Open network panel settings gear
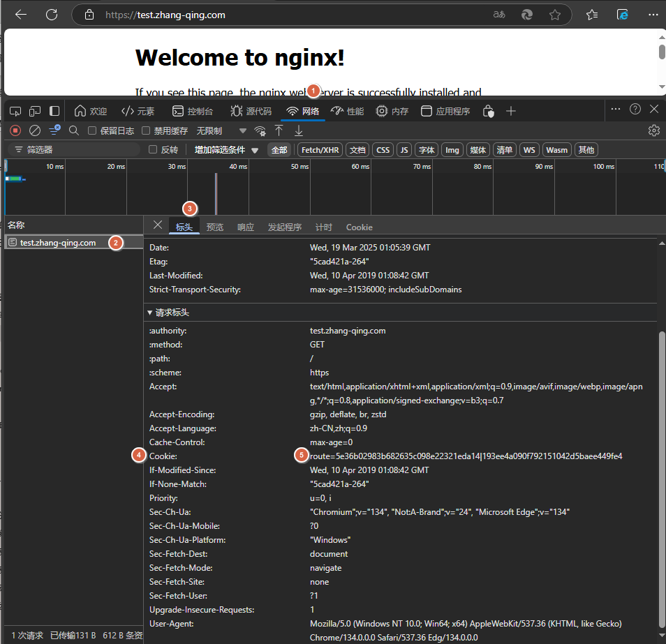The width and height of the screenshot is (666, 644). pyautogui.click(x=654, y=130)
